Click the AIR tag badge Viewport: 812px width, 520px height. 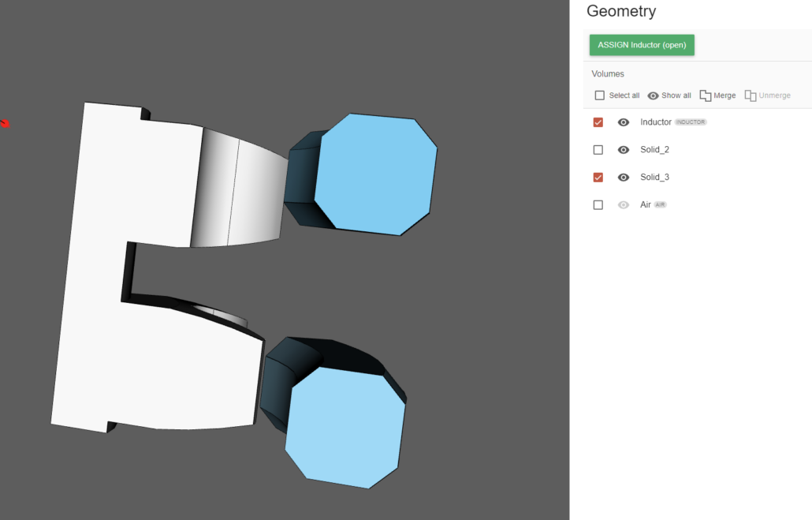click(x=661, y=205)
